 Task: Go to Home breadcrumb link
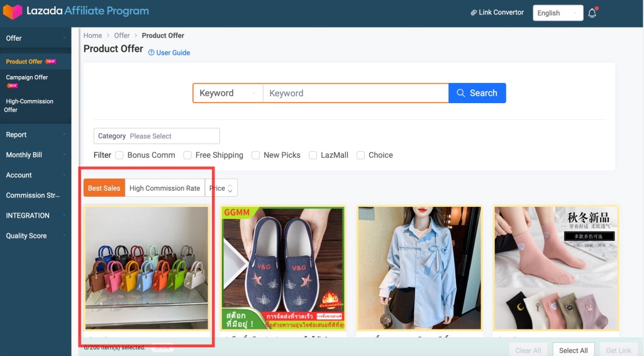[92, 35]
